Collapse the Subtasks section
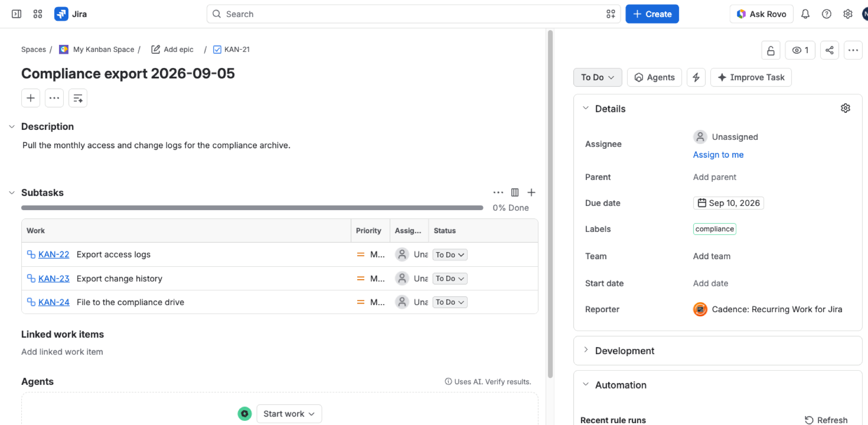This screenshot has width=868, height=425. point(12,193)
